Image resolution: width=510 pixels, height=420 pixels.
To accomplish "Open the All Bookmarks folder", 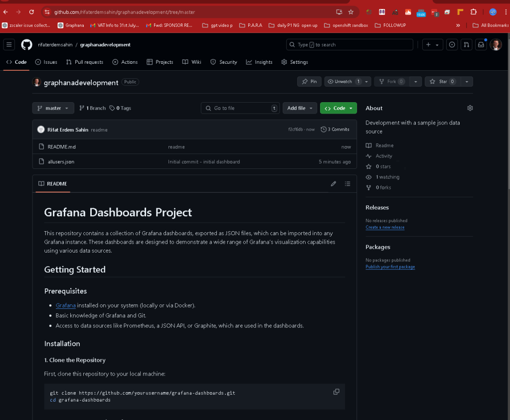I will pos(491,25).
